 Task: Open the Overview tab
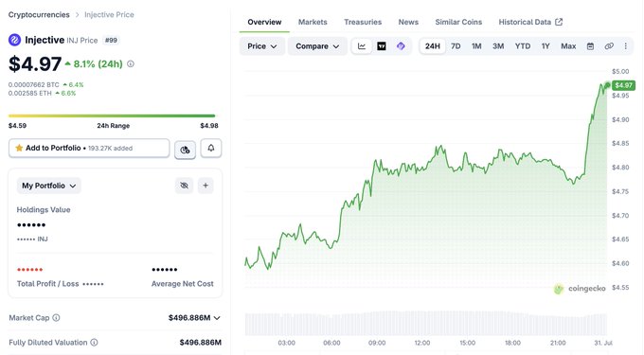[x=264, y=22]
